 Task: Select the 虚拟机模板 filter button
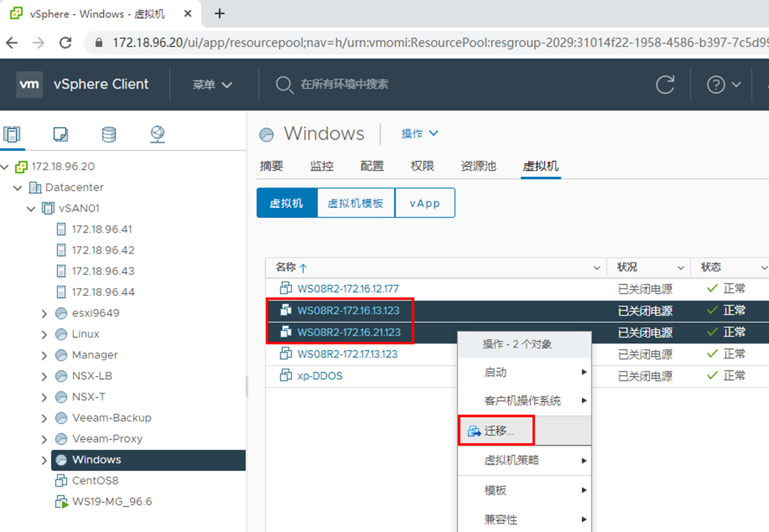(x=356, y=203)
